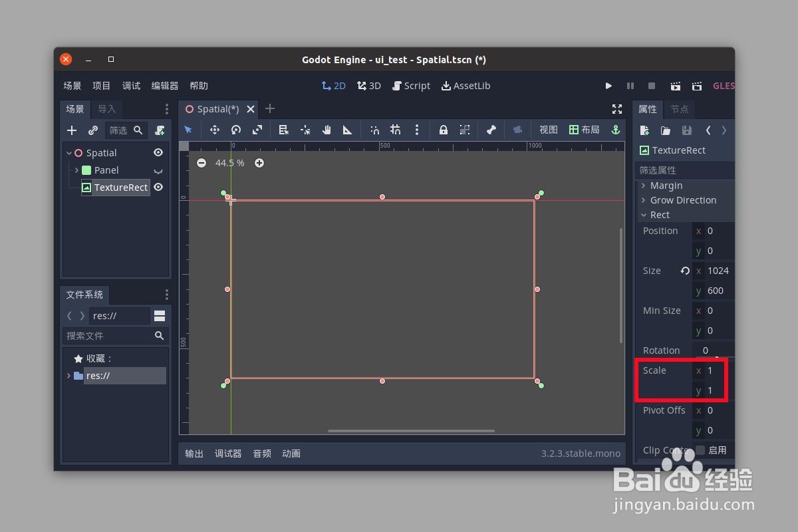Viewport: 798px width, 532px height.
Task: Switch to the 3D workspace
Action: coord(369,86)
